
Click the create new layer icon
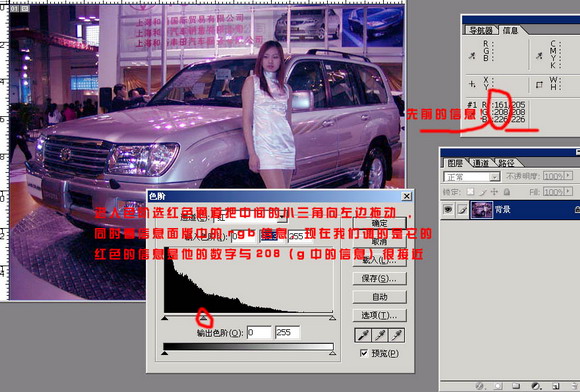point(555,386)
